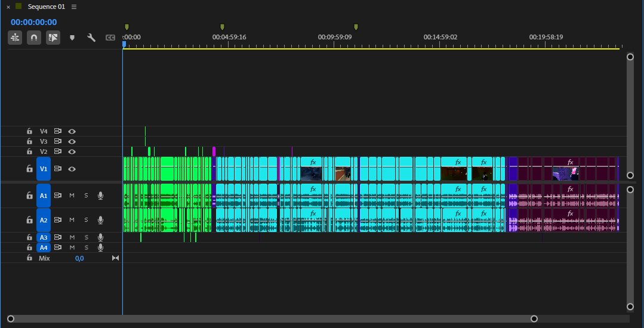Mute track A2 with M

(x=72, y=220)
